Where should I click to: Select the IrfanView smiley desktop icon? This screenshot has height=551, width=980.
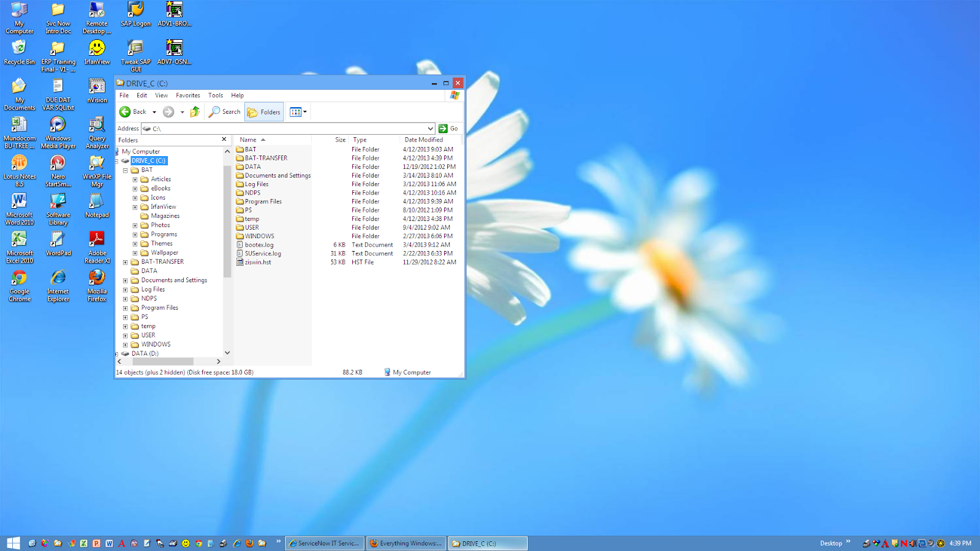pos(97,53)
